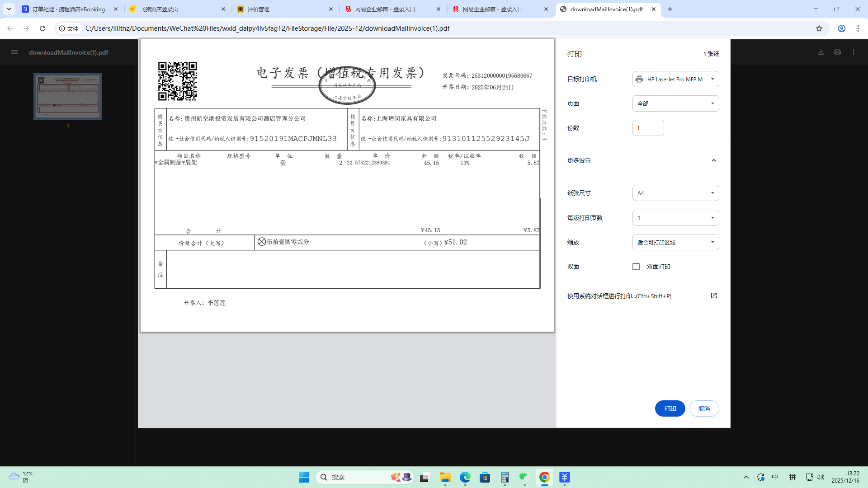The width and height of the screenshot is (868, 488).
Task: Open the 目标打印机 HP LaserJet dropdown
Action: [x=675, y=79]
